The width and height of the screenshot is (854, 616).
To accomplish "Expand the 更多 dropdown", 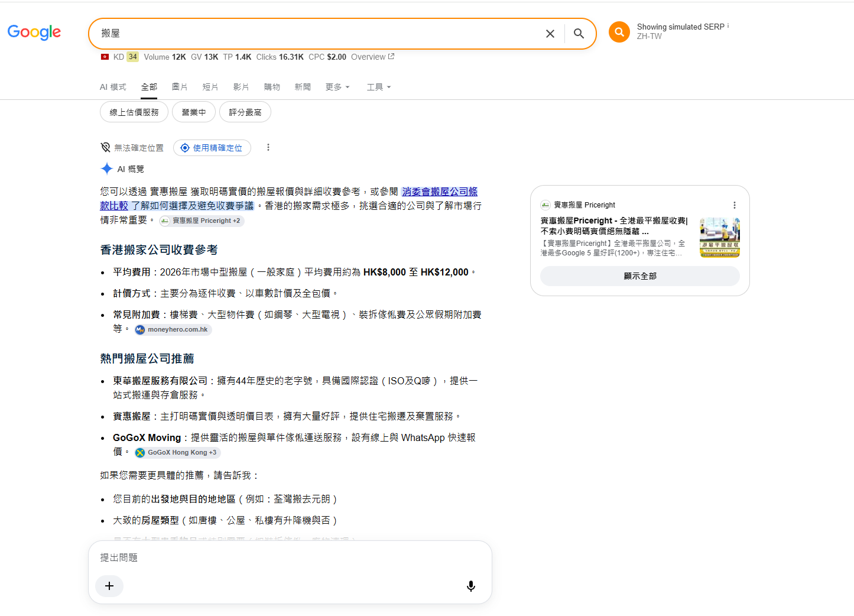I will point(337,87).
